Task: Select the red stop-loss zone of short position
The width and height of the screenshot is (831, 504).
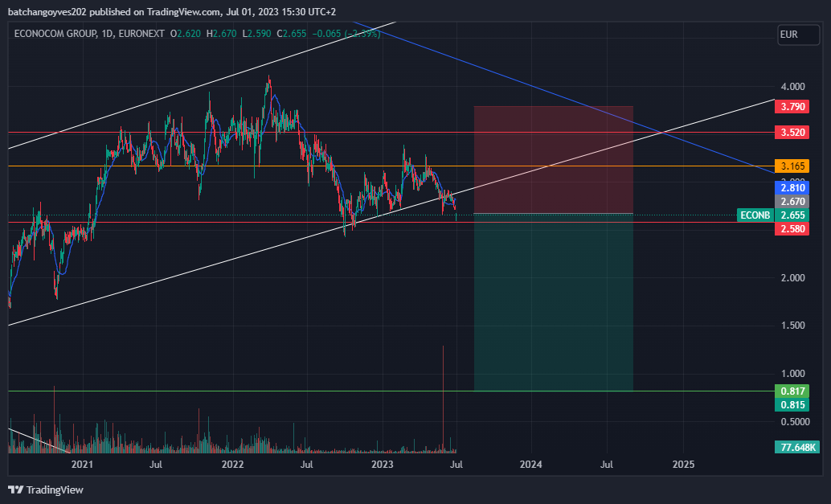Action: pyautogui.click(x=553, y=159)
